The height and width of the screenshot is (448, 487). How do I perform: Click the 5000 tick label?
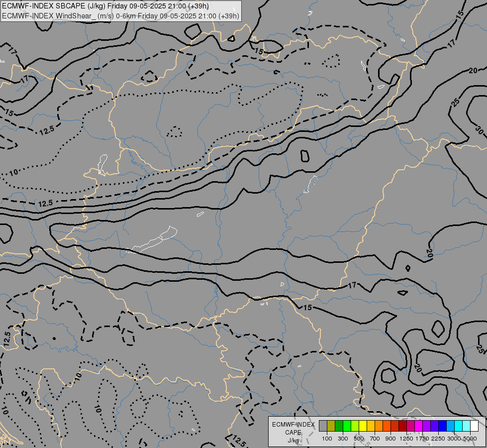(470, 439)
